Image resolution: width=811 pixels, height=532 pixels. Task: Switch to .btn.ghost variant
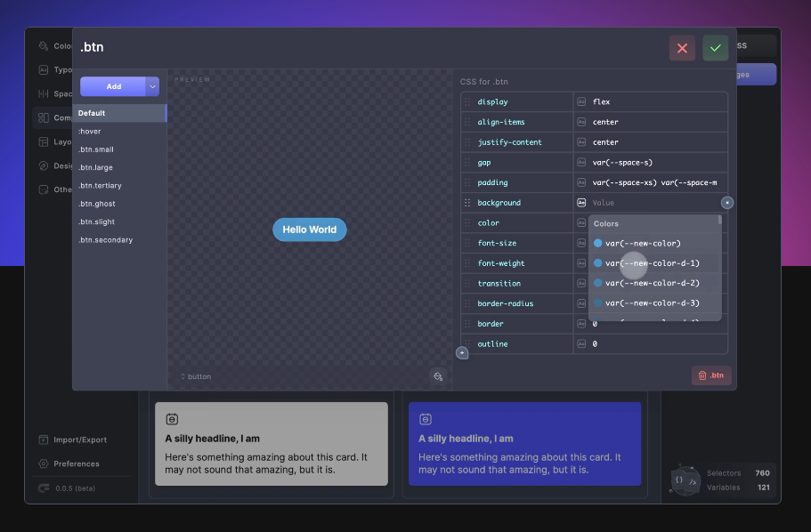96,204
